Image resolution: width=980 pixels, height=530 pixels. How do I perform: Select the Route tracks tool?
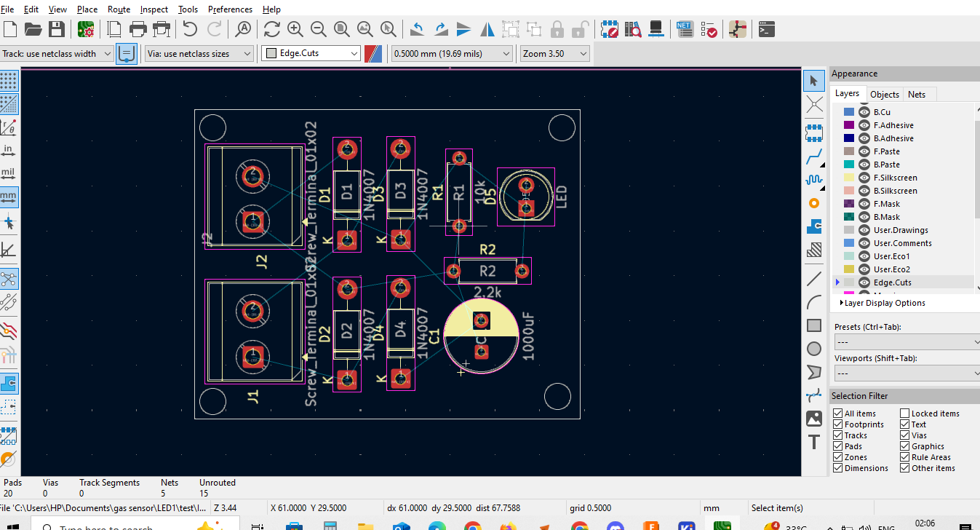pyautogui.click(x=814, y=157)
